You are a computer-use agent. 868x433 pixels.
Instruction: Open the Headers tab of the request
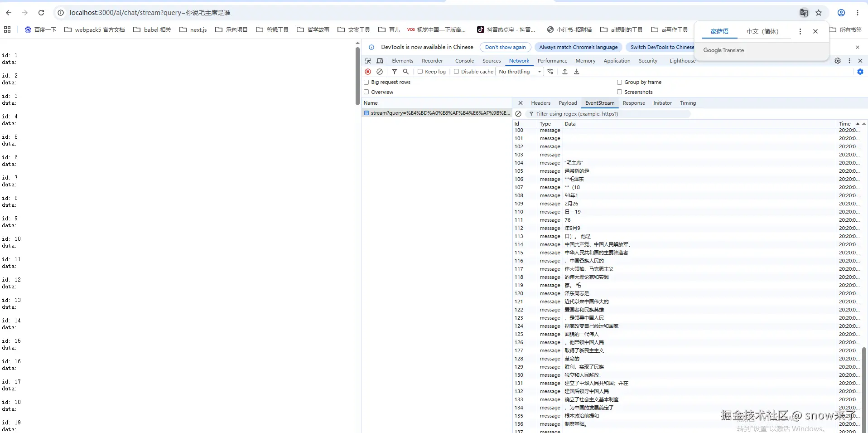pyautogui.click(x=540, y=103)
